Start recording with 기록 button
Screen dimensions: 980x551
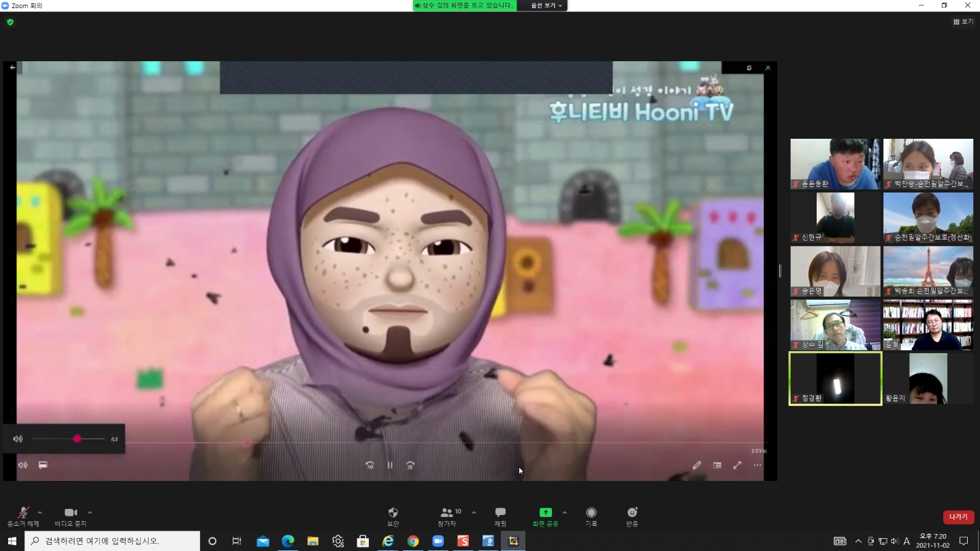[591, 517]
